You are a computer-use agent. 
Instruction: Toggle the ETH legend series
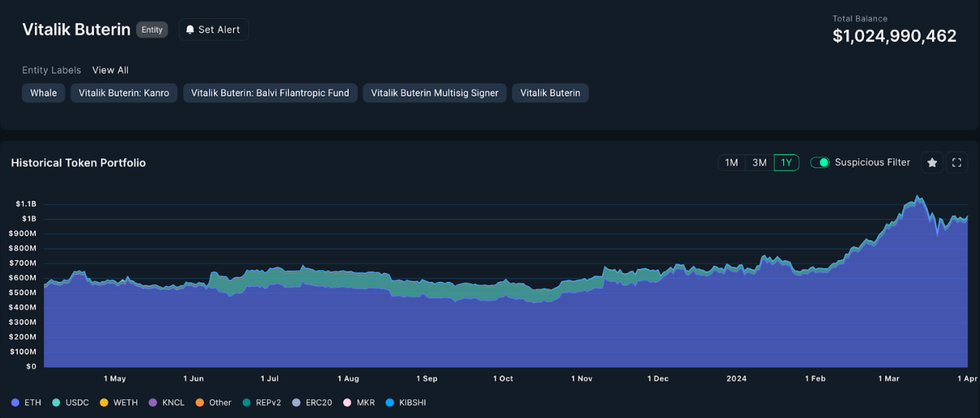tap(27, 403)
